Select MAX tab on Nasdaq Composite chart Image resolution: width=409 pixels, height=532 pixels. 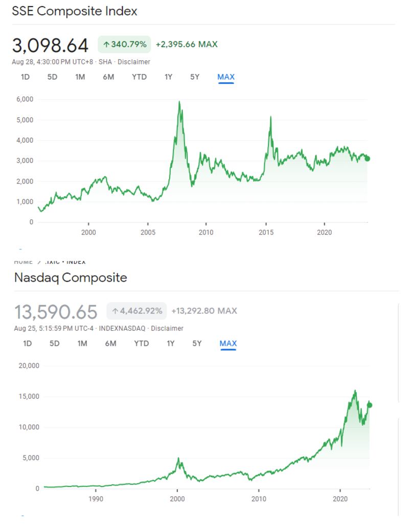[x=228, y=343]
